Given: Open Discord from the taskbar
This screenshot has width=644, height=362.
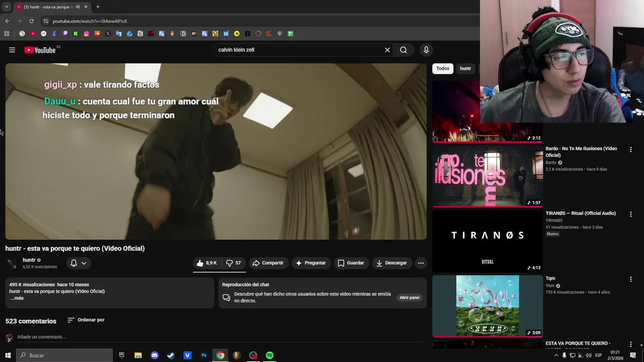Looking at the screenshot, I should [x=154, y=355].
